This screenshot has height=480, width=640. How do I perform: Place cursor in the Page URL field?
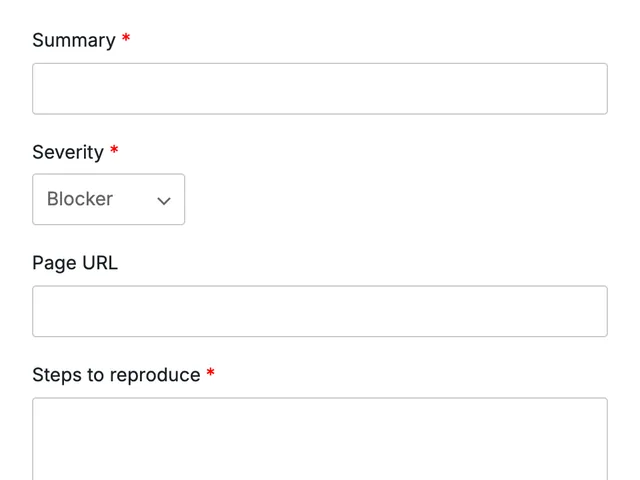320,311
